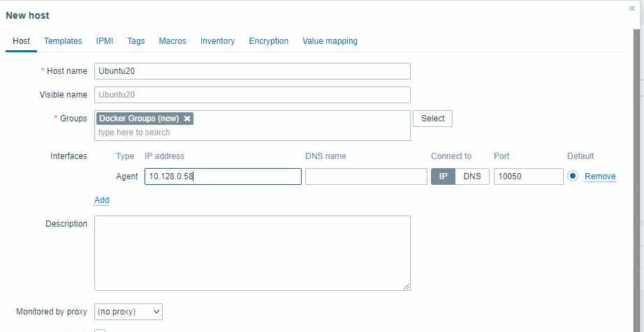Remove the Docker Groups (new) tag

[x=187, y=119]
